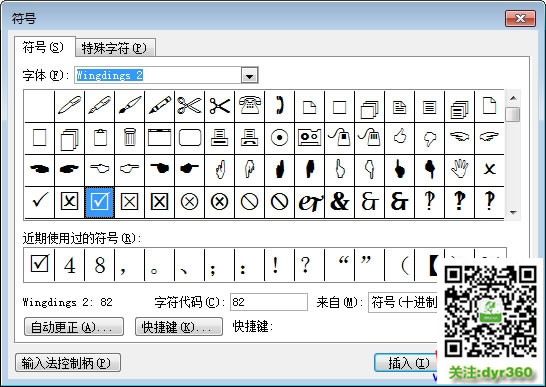Pick the thin prohibition circle symbol

[x=249, y=202]
